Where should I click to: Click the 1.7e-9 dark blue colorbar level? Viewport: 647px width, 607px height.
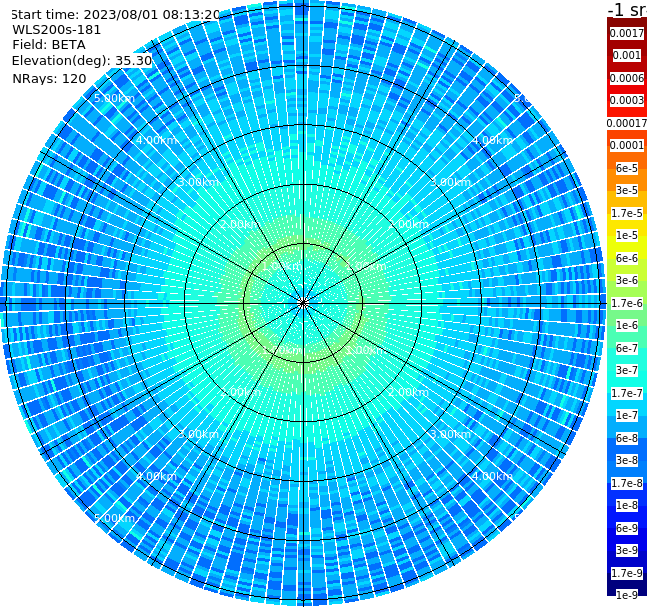[627, 573]
